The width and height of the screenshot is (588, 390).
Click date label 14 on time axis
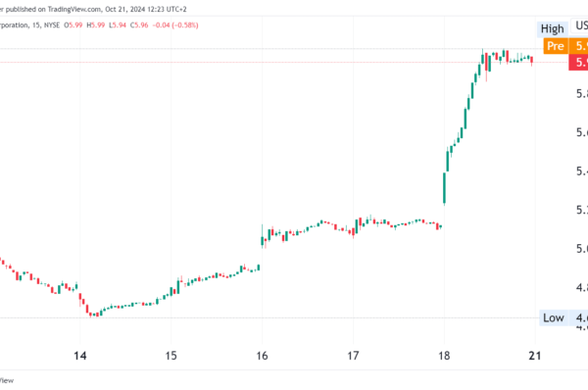point(80,356)
